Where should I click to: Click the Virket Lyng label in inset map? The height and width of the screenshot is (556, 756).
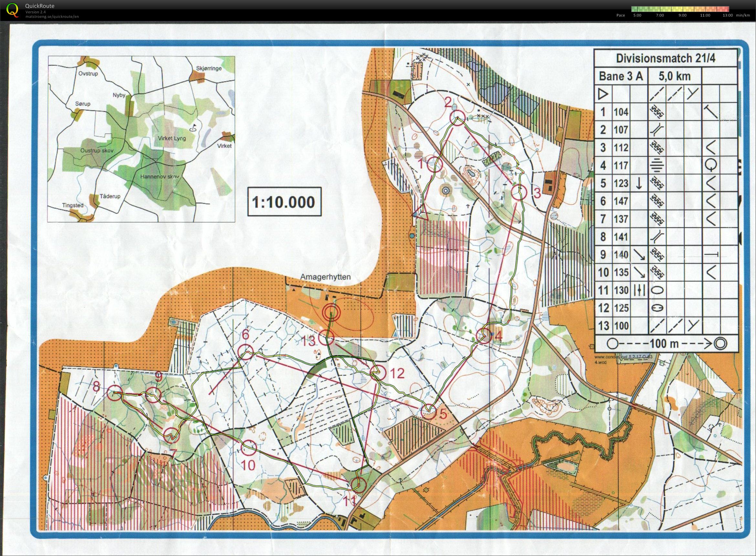[x=172, y=138]
